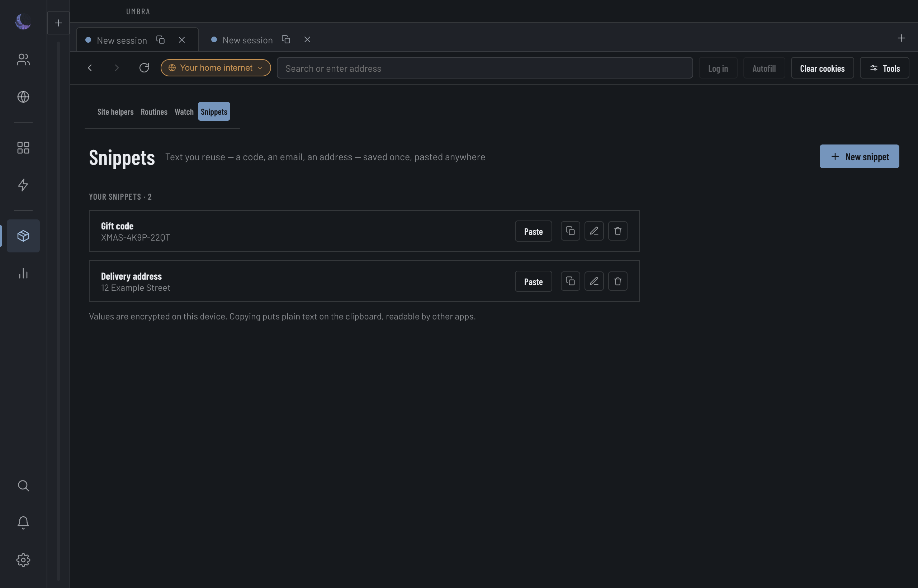Copy the Delivery address snippet
The height and width of the screenshot is (588, 918).
[571, 281]
